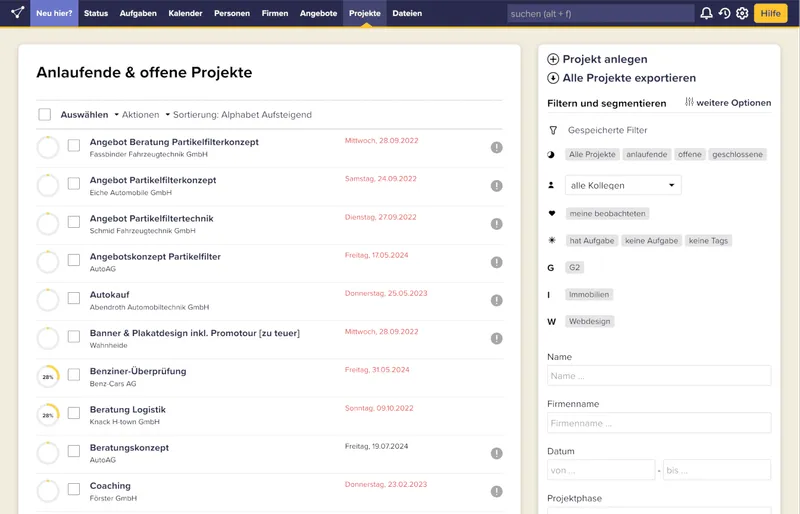Click progress circle of Coaching project

[x=48, y=491]
